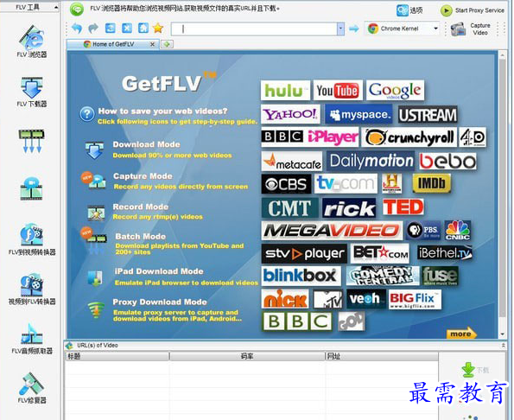Image resolution: width=514 pixels, height=420 pixels.
Task: Open the FLV audio ripper tool
Action: 31,339
